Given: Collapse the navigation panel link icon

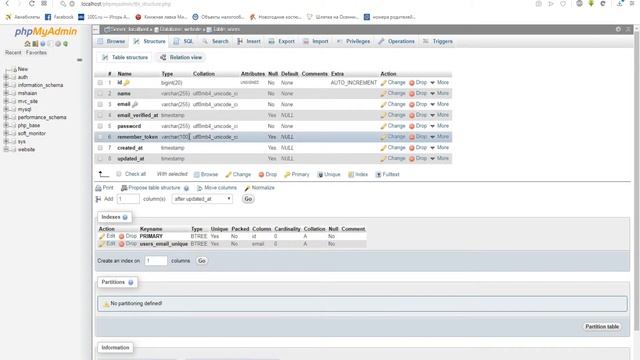Looking at the screenshot, I should [80, 60].
